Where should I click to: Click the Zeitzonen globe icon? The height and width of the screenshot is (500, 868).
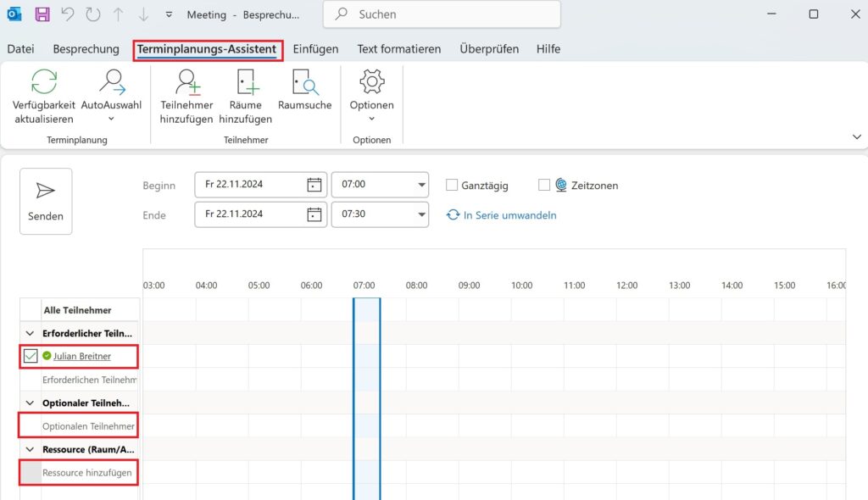[x=561, y=185]
